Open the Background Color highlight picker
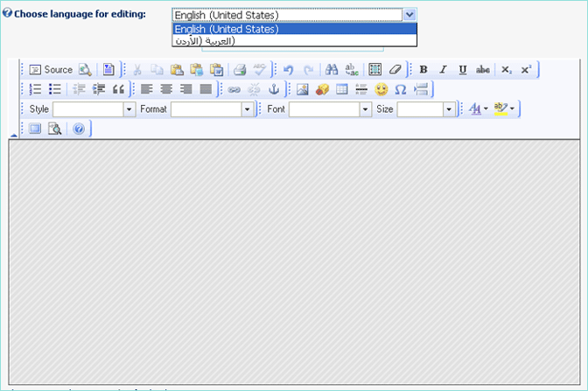The width and height of the screenshot is (588, 391). click(504, 109)
